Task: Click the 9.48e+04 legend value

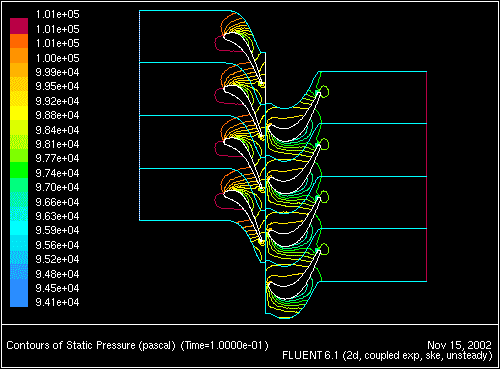Action: 57,274
